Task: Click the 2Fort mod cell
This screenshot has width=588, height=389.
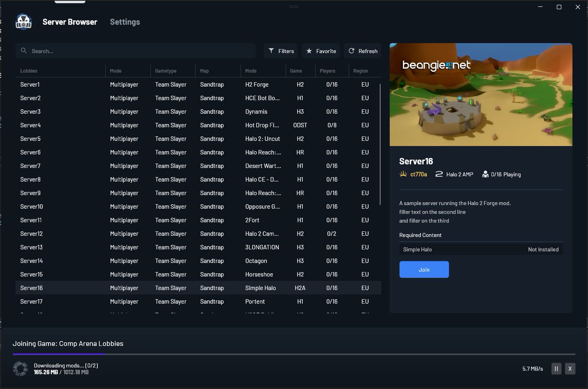Action: [253, 220]
